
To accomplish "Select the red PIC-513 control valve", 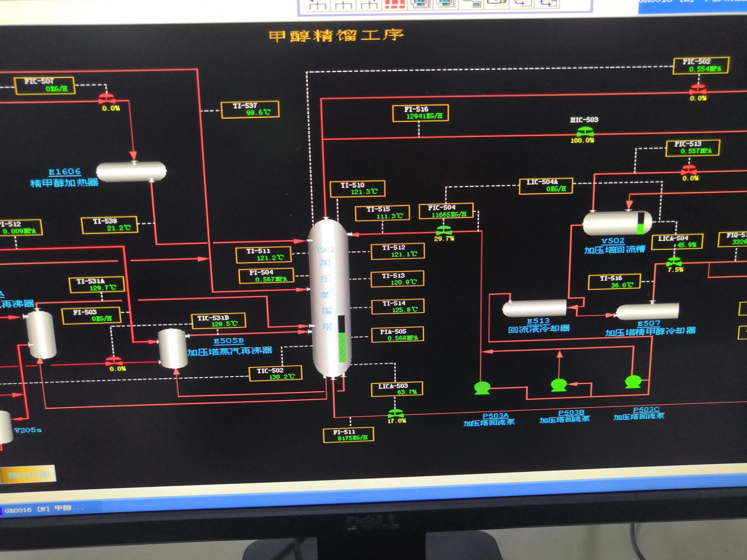I will [x=688, y=170].
